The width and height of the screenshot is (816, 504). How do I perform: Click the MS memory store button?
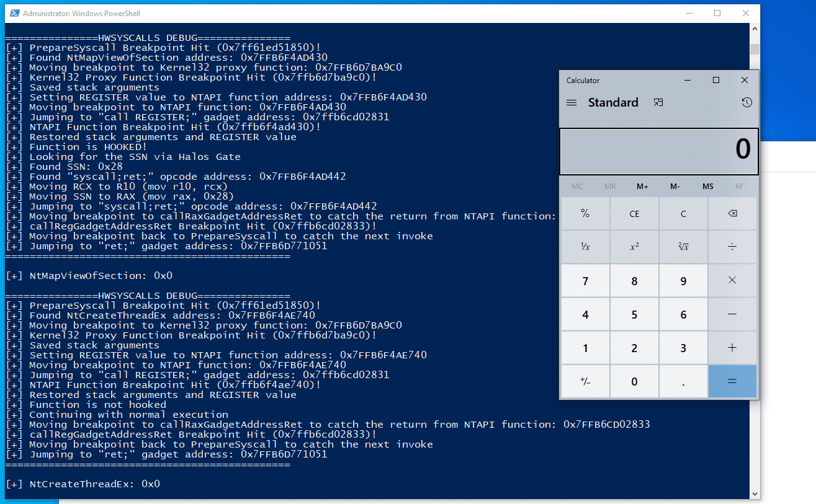point(708,187)
